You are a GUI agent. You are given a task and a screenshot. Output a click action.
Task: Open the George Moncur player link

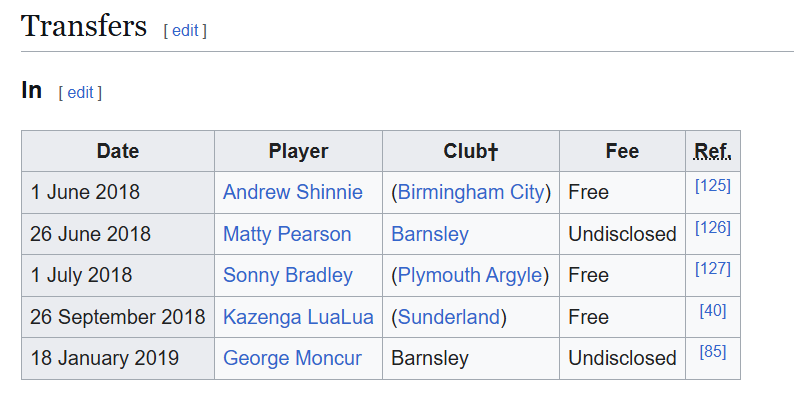(292, 358)
